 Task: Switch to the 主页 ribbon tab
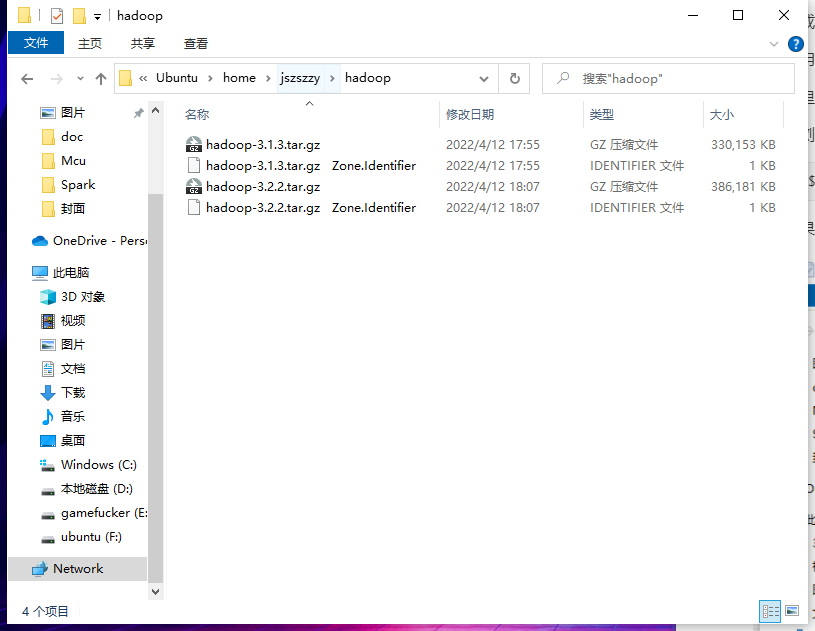(x=89, y=44)
